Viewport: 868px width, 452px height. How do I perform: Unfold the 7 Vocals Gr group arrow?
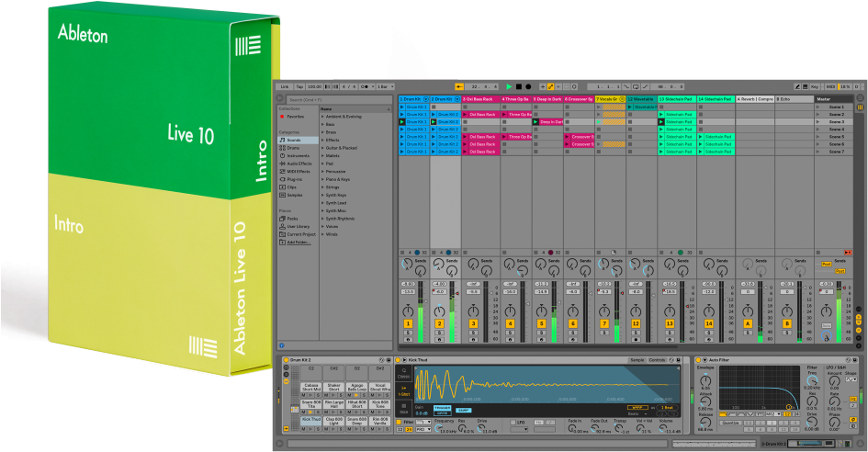[622, 99]
